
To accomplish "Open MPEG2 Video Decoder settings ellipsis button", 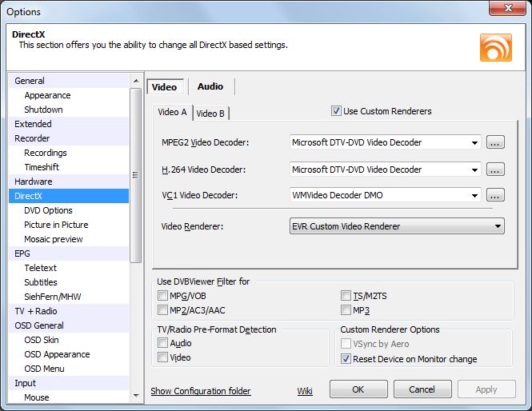I will pos(495,143).
